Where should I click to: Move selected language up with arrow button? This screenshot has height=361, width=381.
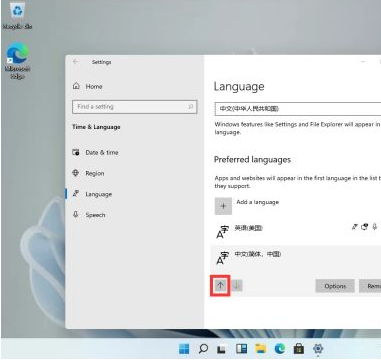point(220,285)
